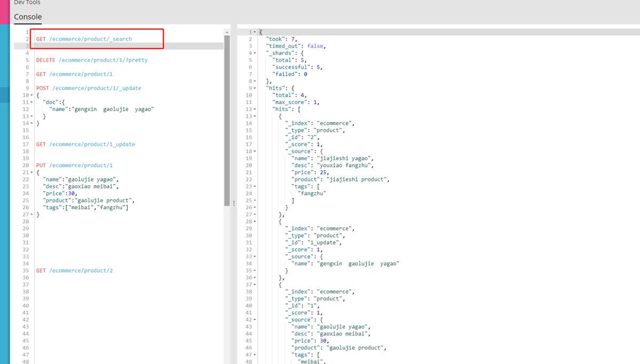Toggle fold arrow at response line 25
This screenshot has width=640, height=364.
[255, 201]
